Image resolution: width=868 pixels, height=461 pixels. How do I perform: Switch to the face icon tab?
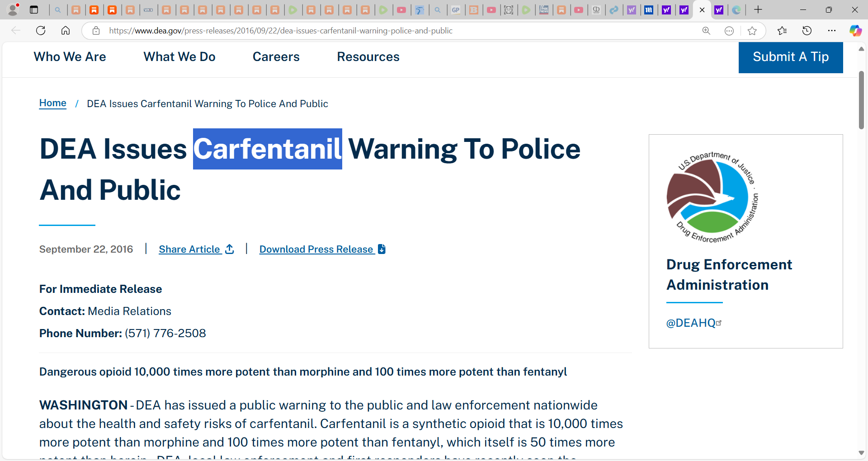coord(509,9)
